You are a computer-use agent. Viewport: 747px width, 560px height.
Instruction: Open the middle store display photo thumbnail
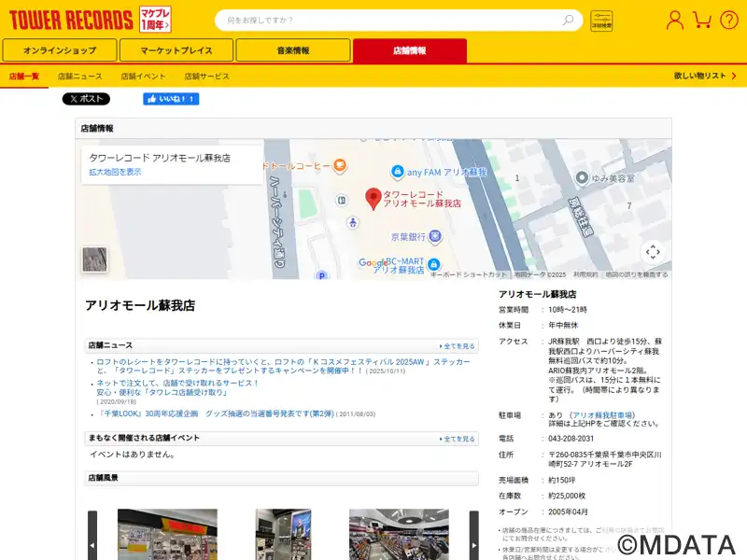coord(283,534)
